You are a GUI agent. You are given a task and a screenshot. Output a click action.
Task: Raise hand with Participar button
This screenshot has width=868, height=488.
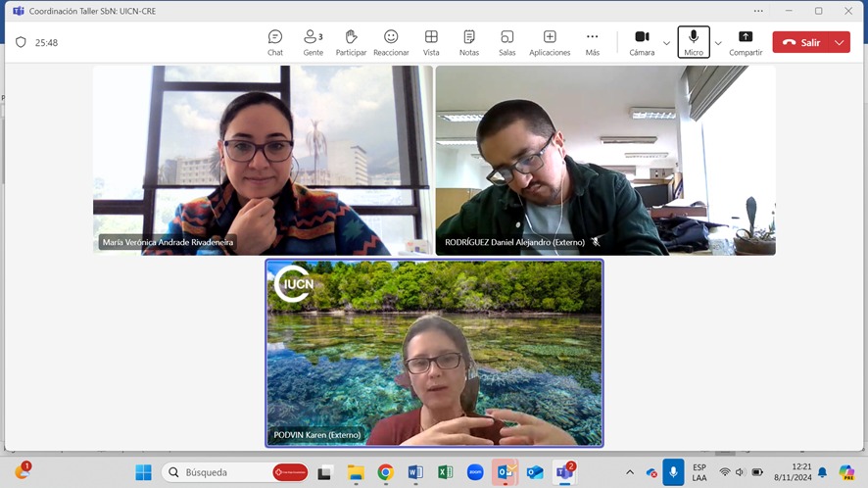[x=351, y=42]
